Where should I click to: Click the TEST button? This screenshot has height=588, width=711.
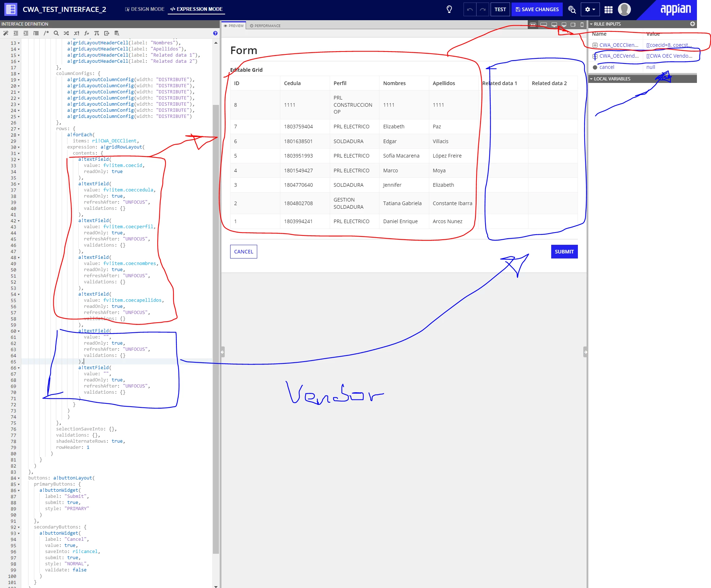click(500, 9)
